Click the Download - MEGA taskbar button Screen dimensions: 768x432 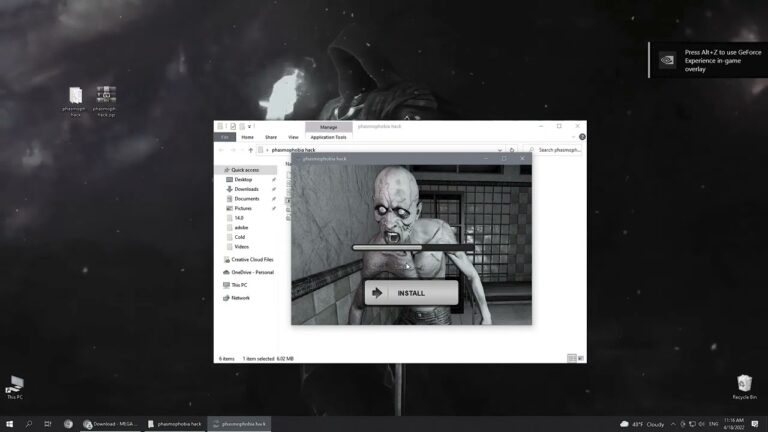click(110, 424)
